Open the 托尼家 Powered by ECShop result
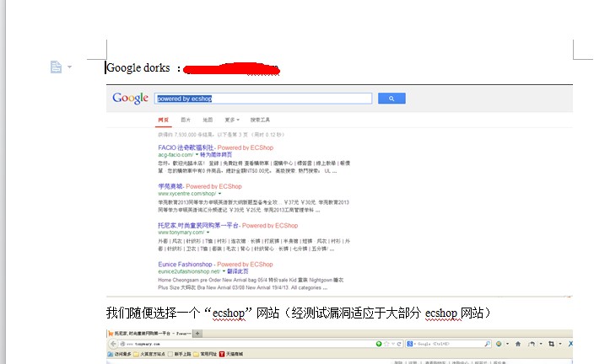 [228, 226]
